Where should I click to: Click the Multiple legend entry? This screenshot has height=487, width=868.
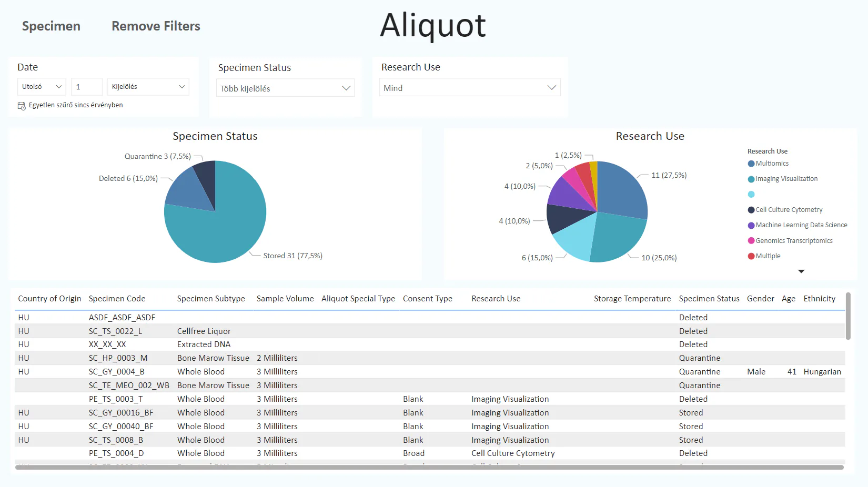pos(764,256)
